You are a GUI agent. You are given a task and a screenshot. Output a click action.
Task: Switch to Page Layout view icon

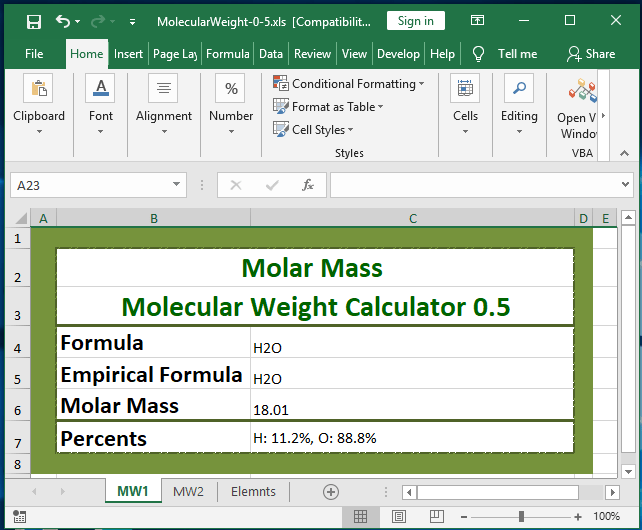point(398,517)
